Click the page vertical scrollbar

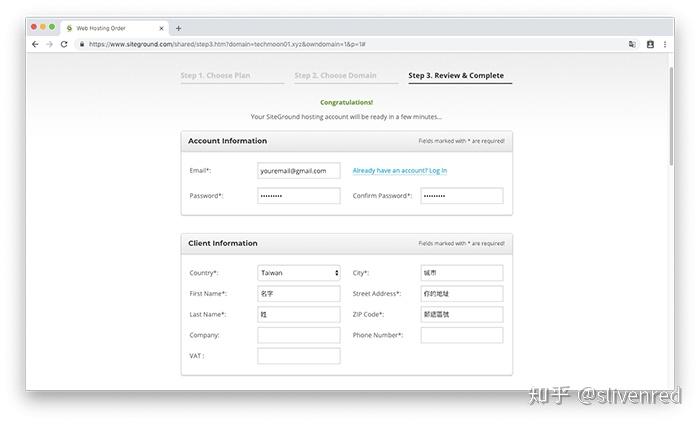tap(671, 116)
